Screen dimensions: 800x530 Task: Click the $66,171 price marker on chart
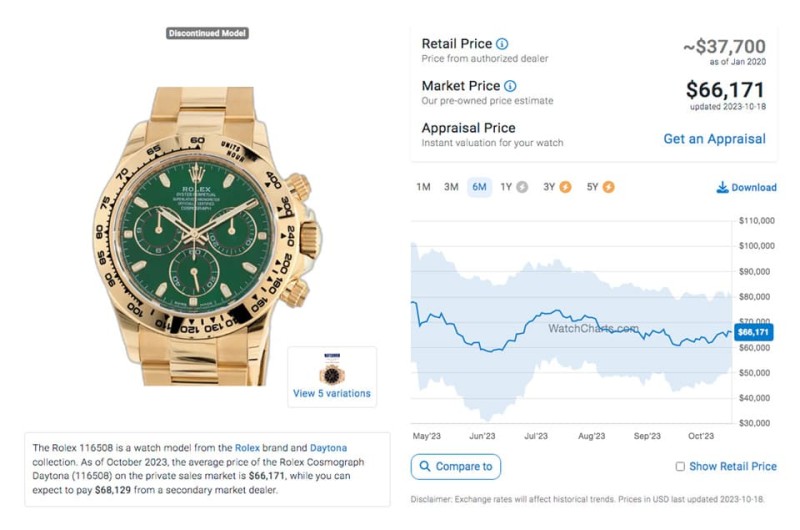[753, 332]
